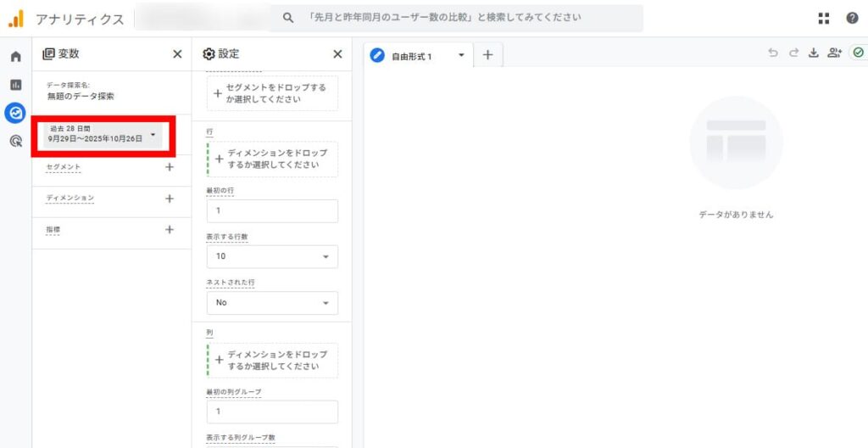
Task: Select the 自由形式 1 tab
Action: pyautogui.click(x=412, y=56)
